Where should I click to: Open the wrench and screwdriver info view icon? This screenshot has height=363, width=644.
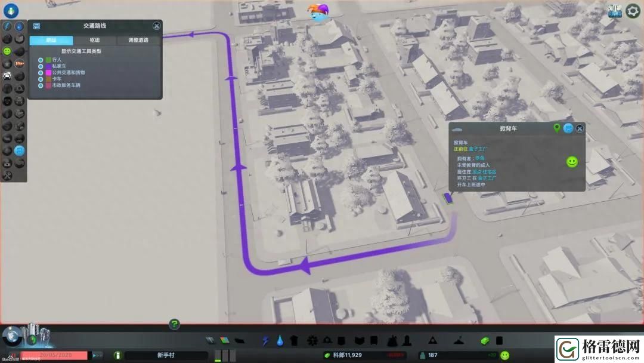point(7,176)
